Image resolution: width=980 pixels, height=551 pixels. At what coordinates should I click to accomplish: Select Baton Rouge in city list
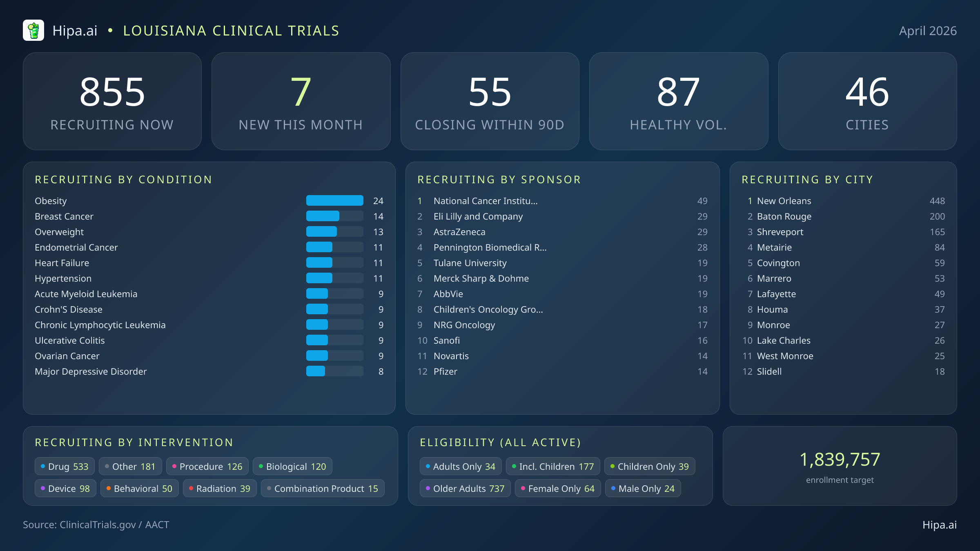(843, 216)
